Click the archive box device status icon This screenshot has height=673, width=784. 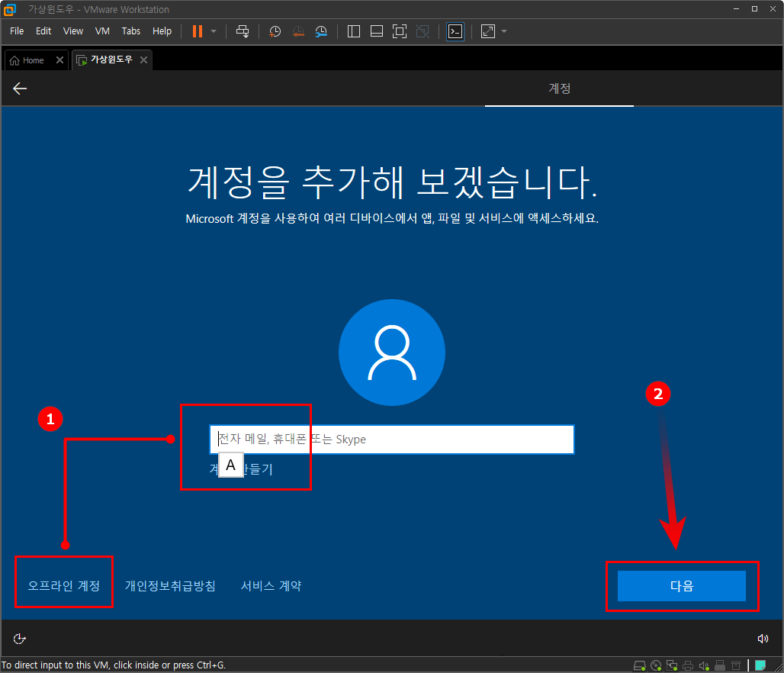coord(736,665)
